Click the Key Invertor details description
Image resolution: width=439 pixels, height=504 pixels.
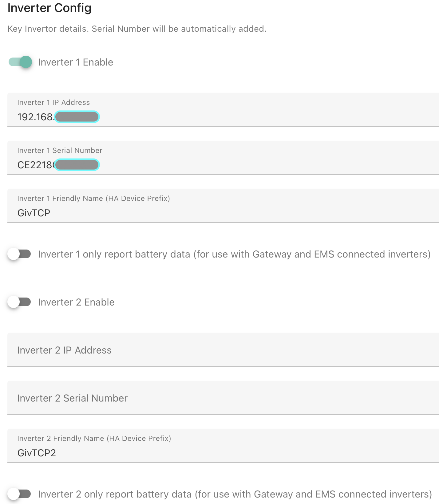137,29
